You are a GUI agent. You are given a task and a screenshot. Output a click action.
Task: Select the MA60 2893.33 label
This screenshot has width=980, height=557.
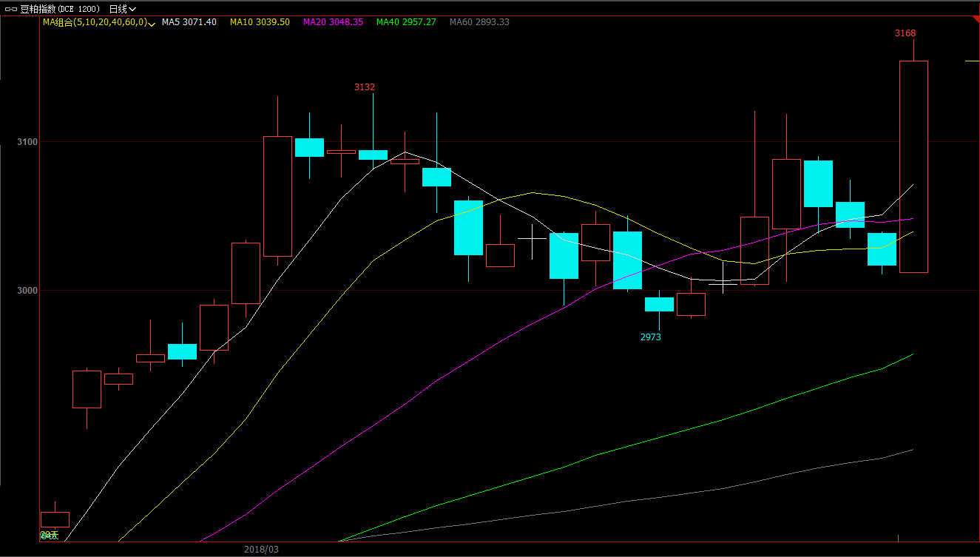click(x=479, y=22)
